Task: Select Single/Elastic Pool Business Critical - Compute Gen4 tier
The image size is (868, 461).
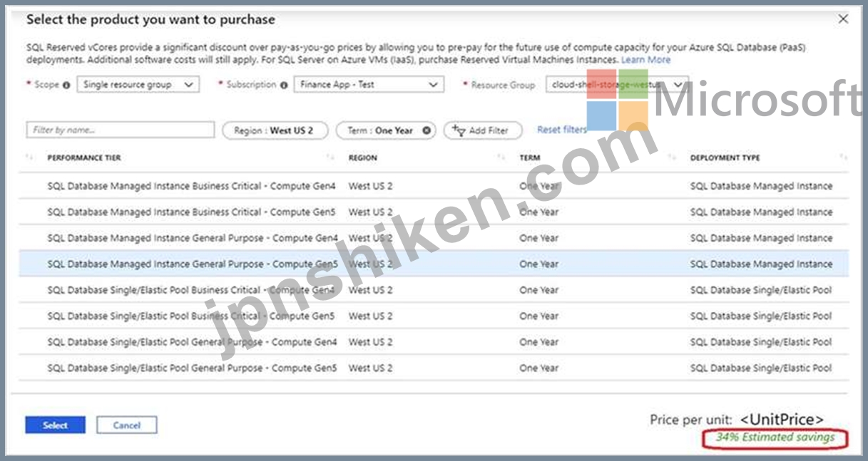Action: (x=191, y=290)
